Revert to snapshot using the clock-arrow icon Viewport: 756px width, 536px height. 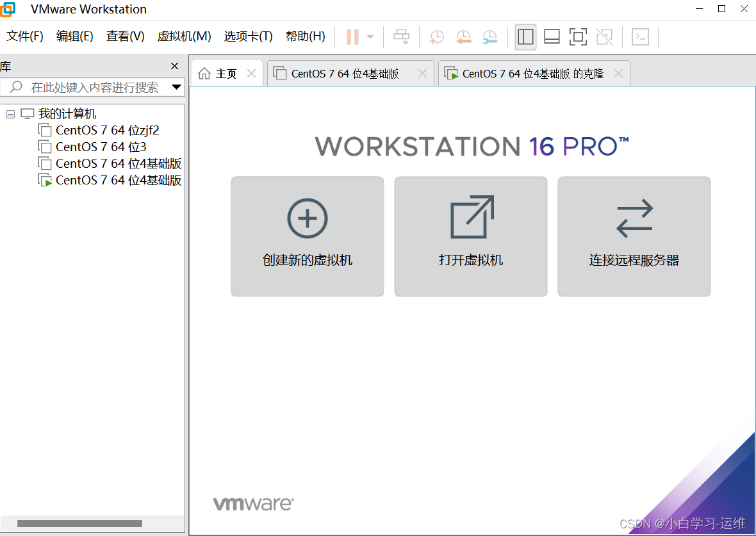click(463, 37)
